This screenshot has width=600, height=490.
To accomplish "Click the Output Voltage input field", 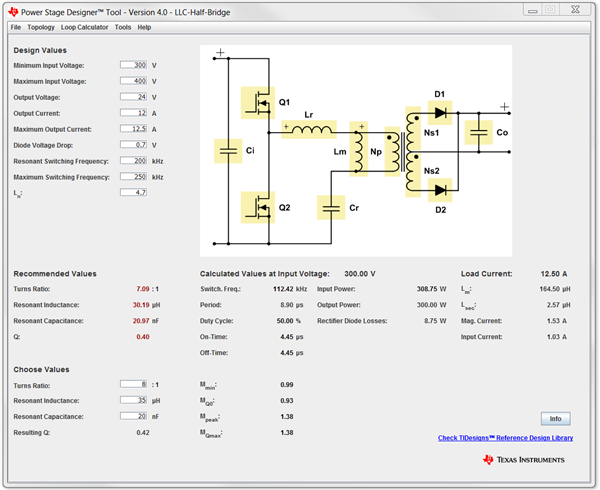I will pyautogui.click(x=134, y=97).
